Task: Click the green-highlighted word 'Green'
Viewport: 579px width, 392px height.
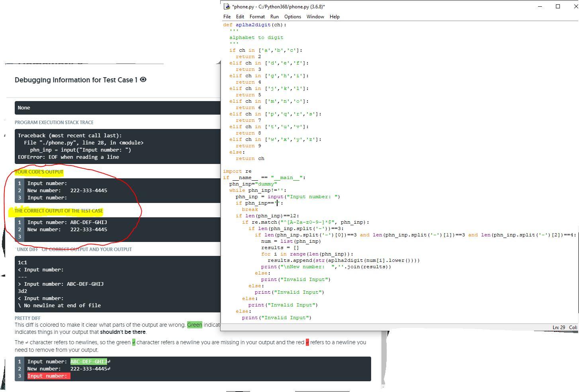Action: point(195,325)
